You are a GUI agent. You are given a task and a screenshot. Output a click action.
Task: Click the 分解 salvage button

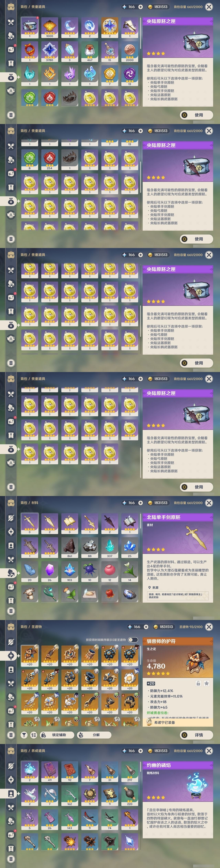(x=94, y=735)
